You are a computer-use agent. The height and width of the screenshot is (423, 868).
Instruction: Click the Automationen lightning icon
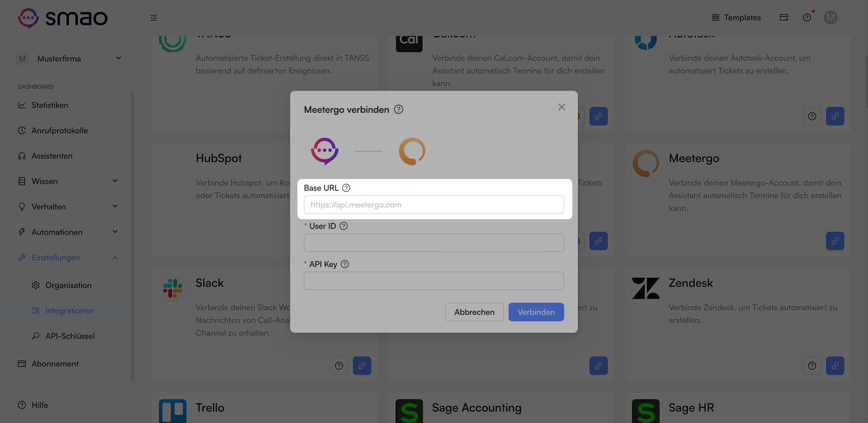click(x=22, y=232)
